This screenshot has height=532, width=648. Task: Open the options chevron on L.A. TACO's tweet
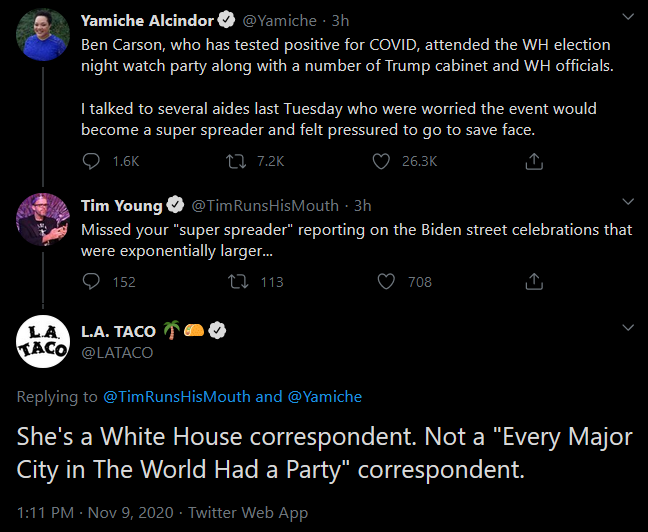(x=628, y=328)
